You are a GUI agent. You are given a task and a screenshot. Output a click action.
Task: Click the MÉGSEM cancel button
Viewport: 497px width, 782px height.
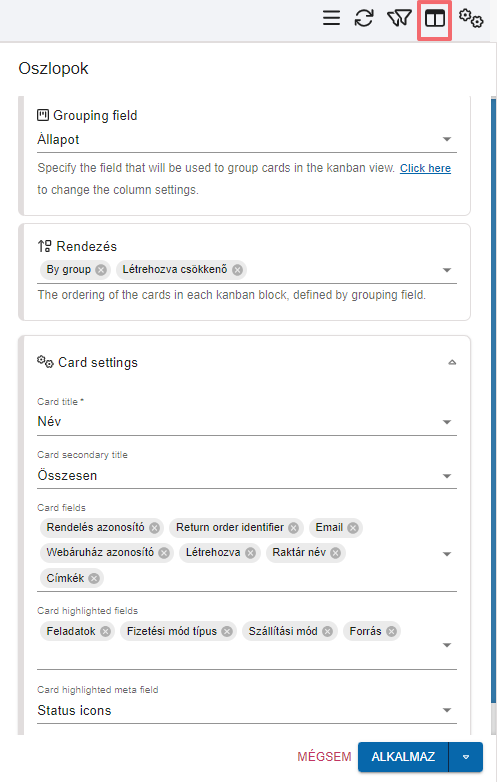point(325,757)
